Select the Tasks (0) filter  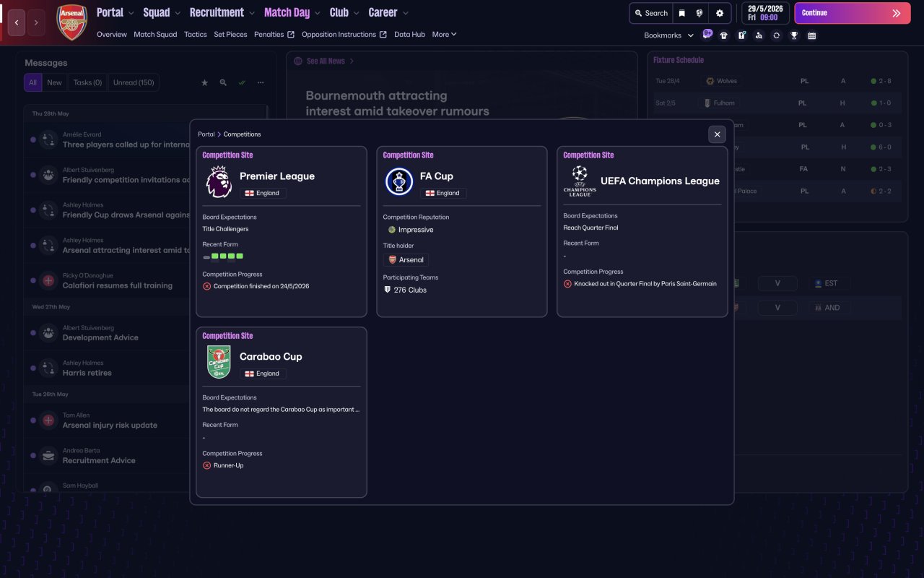pyautogui.click(x=87, y=82)
